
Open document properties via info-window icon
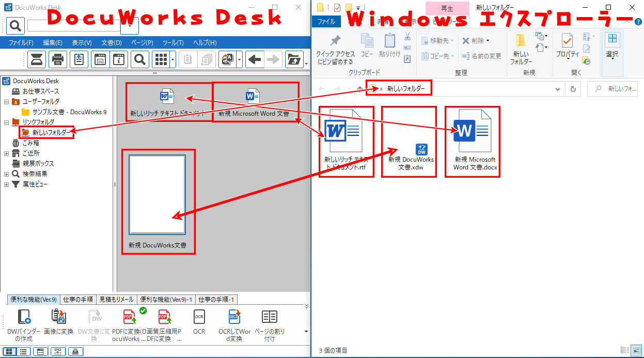[118, 59]
